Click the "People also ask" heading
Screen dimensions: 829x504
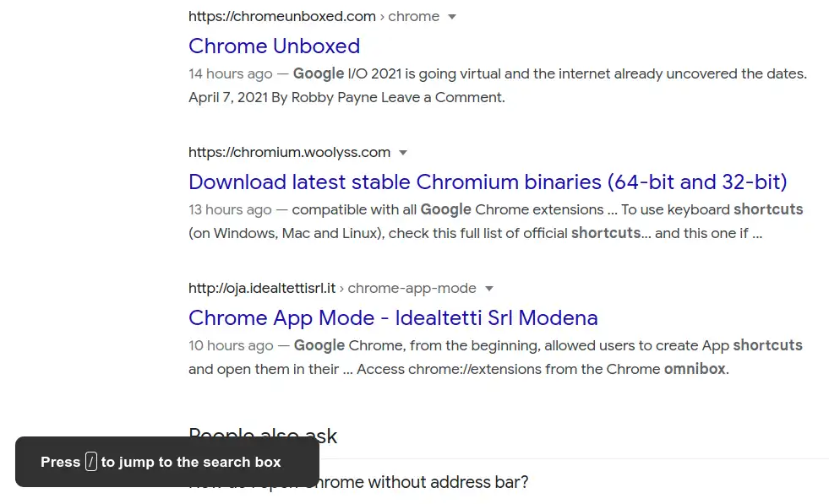[x=263, y=436]
